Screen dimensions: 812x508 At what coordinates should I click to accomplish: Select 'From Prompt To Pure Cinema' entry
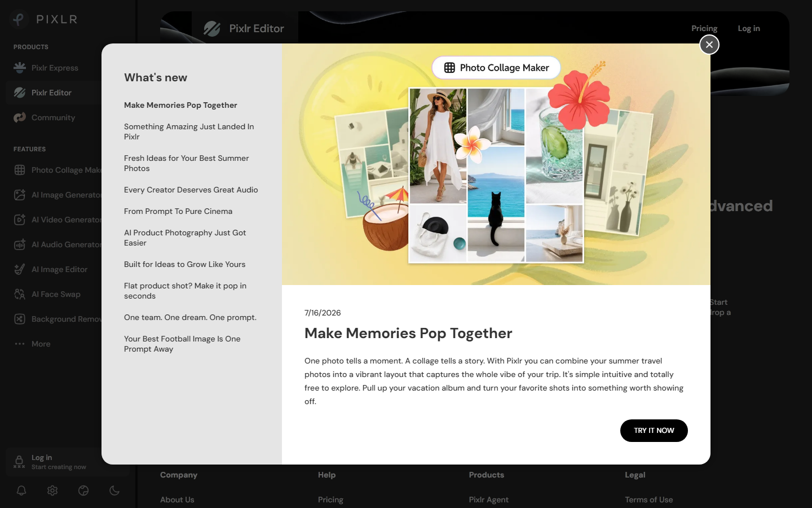click(178, 211)
